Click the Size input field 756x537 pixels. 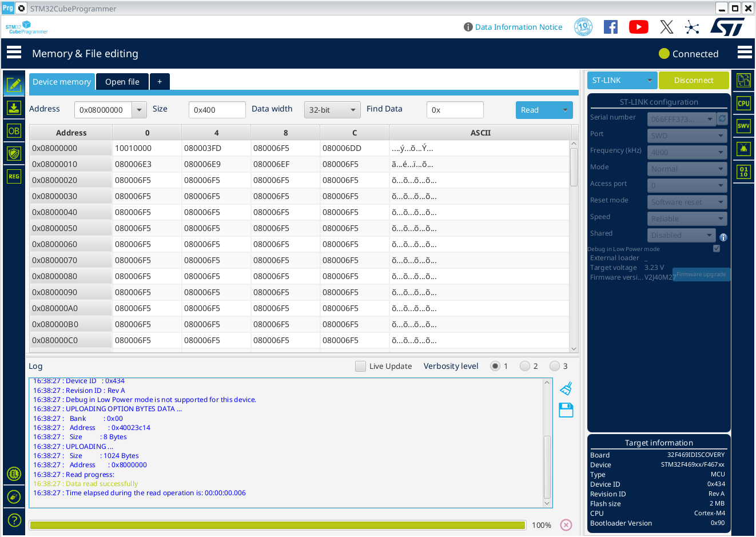tap(217, 110)
